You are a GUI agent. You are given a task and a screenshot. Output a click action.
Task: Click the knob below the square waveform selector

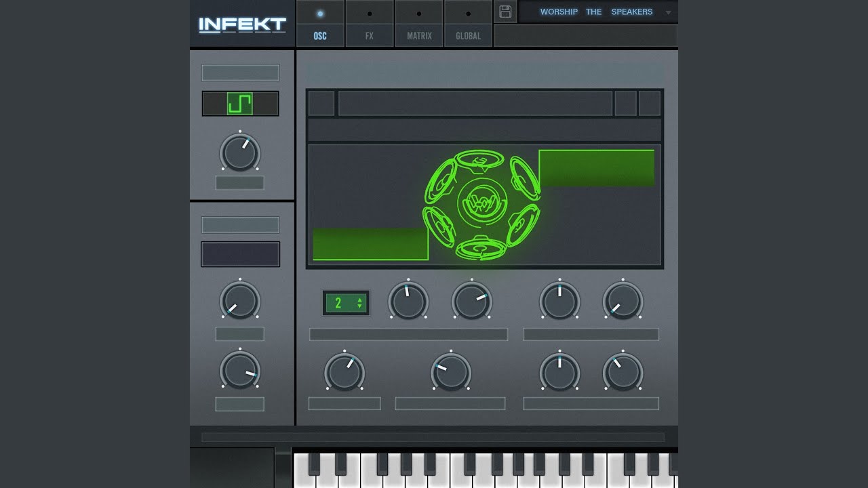pyautogui.click(x=240, y=152)
